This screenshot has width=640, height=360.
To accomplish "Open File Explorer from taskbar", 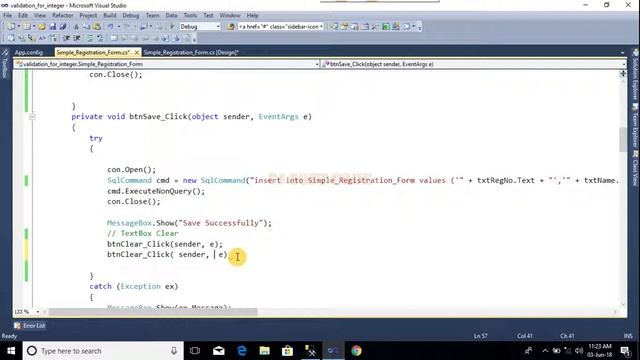I will coord(264,351).
